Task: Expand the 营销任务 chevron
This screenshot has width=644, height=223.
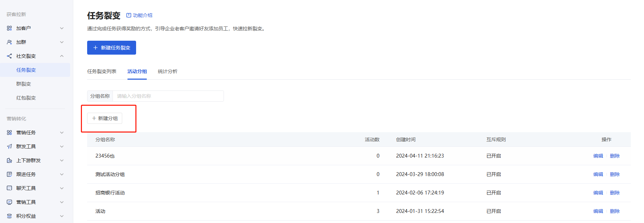Action: [62, 133]
